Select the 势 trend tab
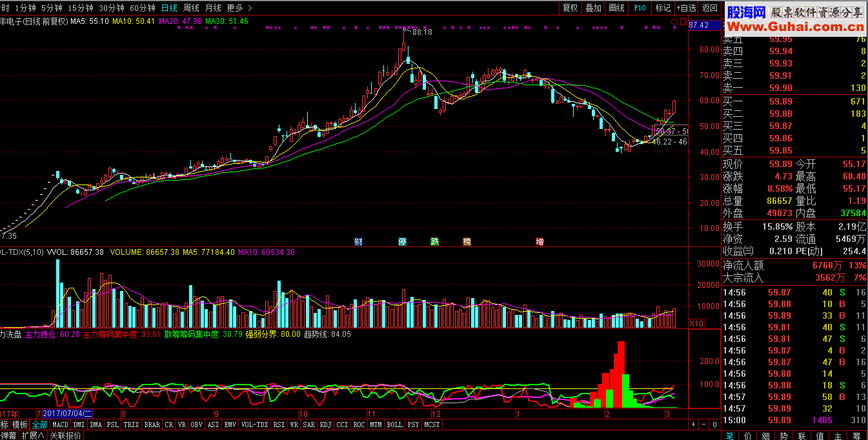 tap(784, 435)
